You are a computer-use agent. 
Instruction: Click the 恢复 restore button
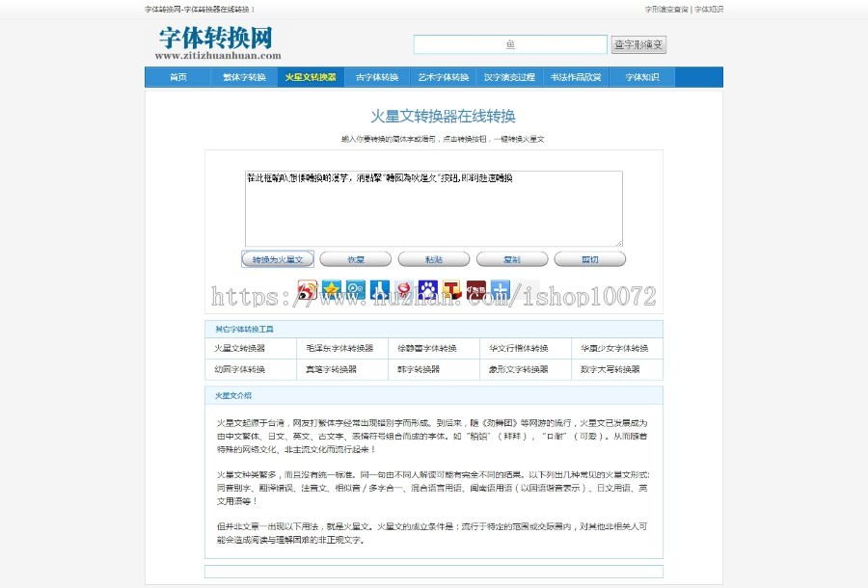click(x=357, y=258)
